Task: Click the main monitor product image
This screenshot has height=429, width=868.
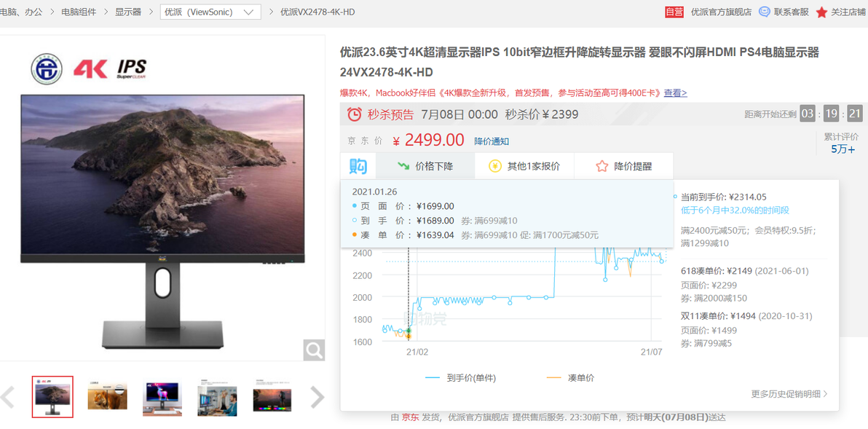Action: coord(162,221)
